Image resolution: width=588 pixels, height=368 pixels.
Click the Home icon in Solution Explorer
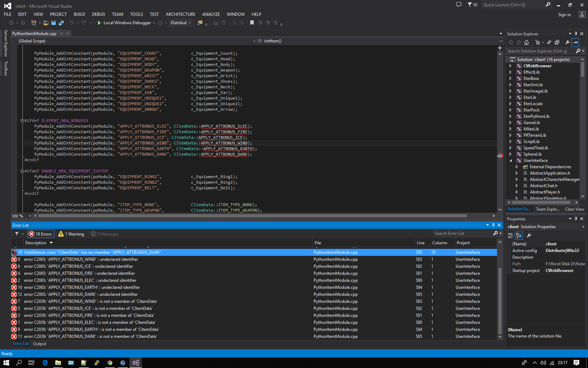point(526,42)
